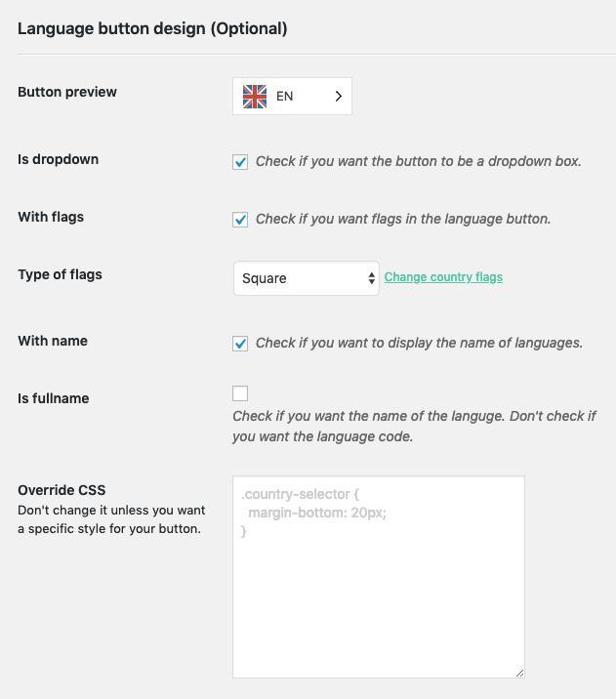Uncheck the Is dropdown checkbox
The height and width of the screenshot is (699, 616).
[240, 162]
